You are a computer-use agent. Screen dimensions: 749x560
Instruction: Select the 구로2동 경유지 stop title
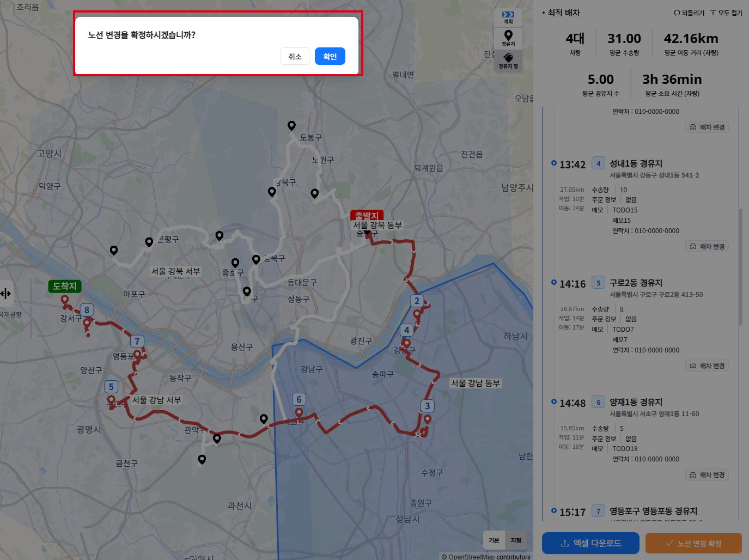tap(636, 283)
